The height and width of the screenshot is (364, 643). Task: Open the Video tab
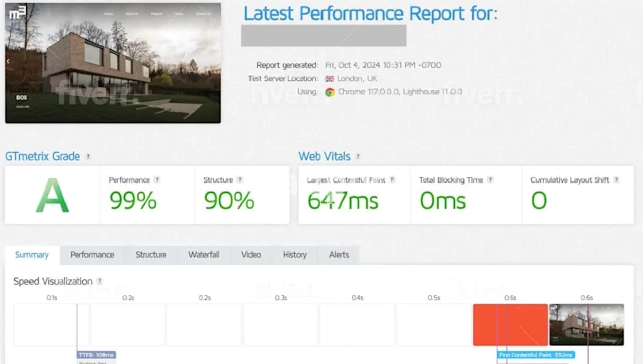(x=251, y=255)
